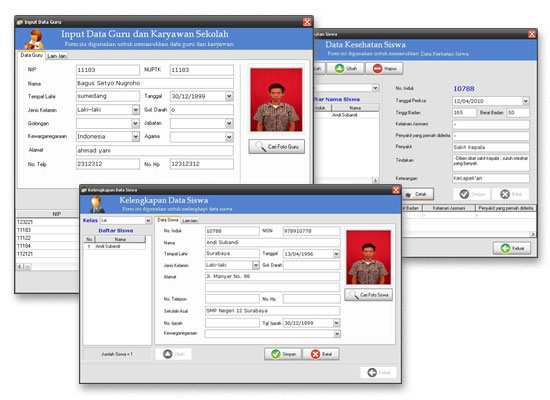Click the teacher photo thumbnail
Screen dimensions: 550x400
pyautogui.click(x=276, y=100)
